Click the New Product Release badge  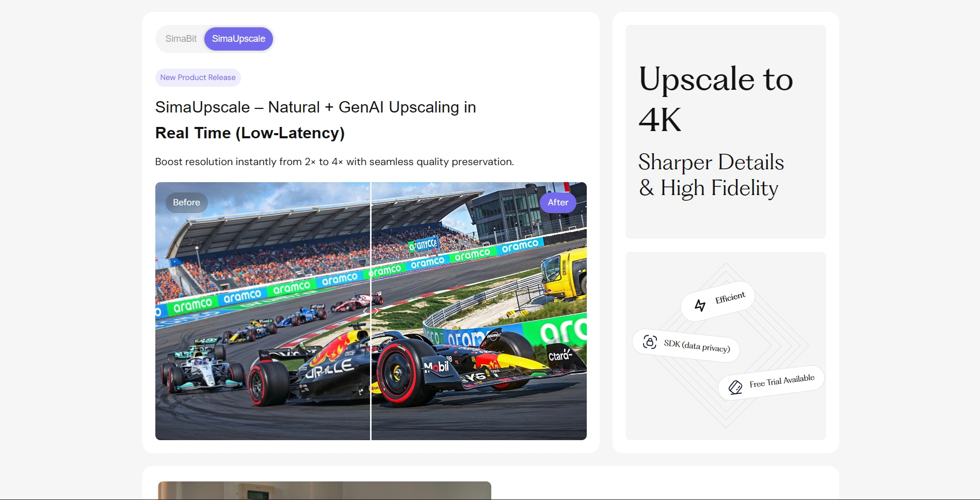[x=198, y=77]
